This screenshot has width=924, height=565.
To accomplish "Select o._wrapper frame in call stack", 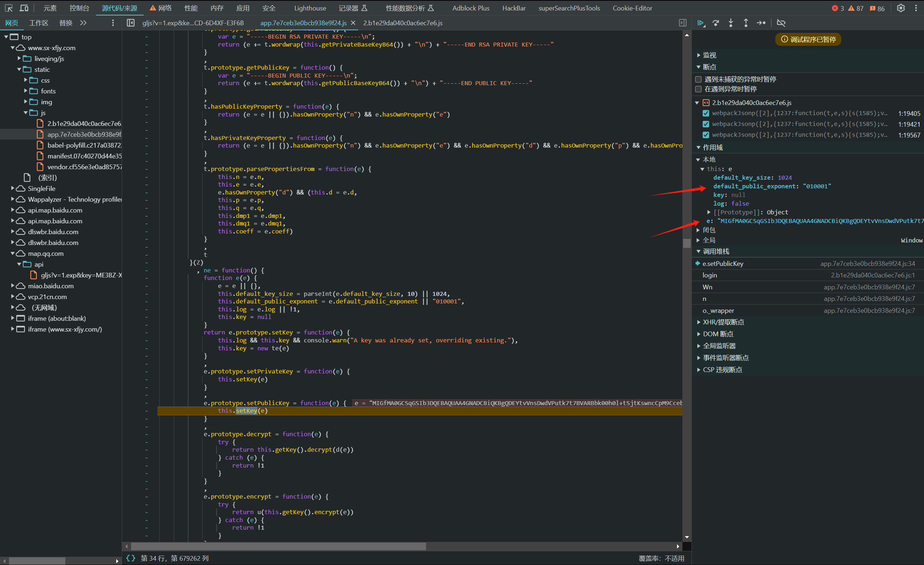I will pyautogui.click(x=808, y=311).
